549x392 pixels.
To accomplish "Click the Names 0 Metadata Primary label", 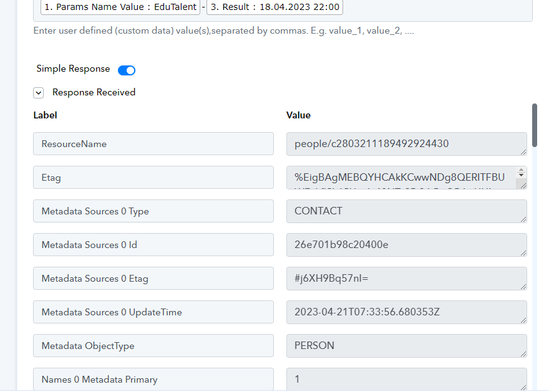I will (x=153, y=379).
